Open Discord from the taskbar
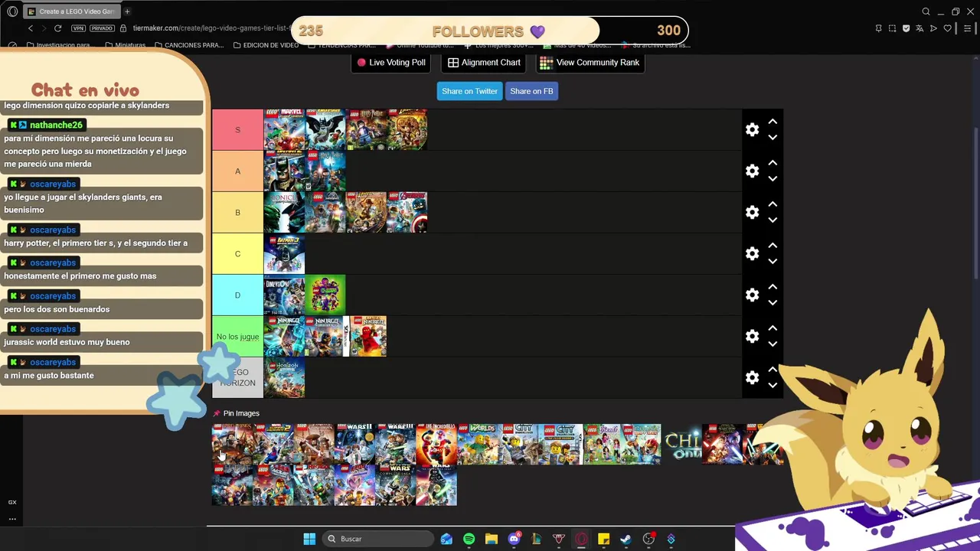The height and width of the screenshot is (551, 980). [x=514, y=539]
